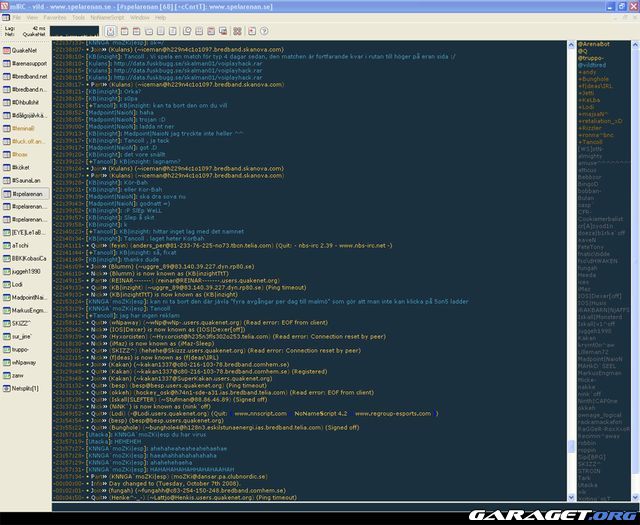The height and width of the screenshot is (525, 640).
Task: Select @ArenaBot in the nick list
Action: pyautogui.click(x=590, y=43)
